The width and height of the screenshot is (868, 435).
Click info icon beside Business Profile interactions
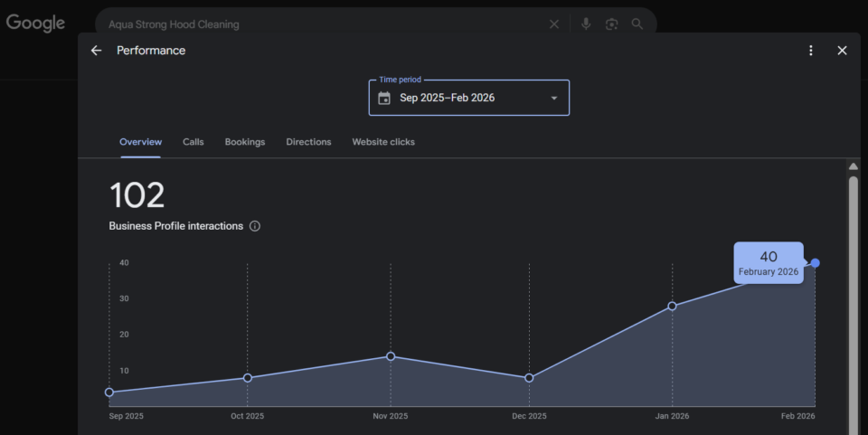pyautogui.click(x=255, y=226)
